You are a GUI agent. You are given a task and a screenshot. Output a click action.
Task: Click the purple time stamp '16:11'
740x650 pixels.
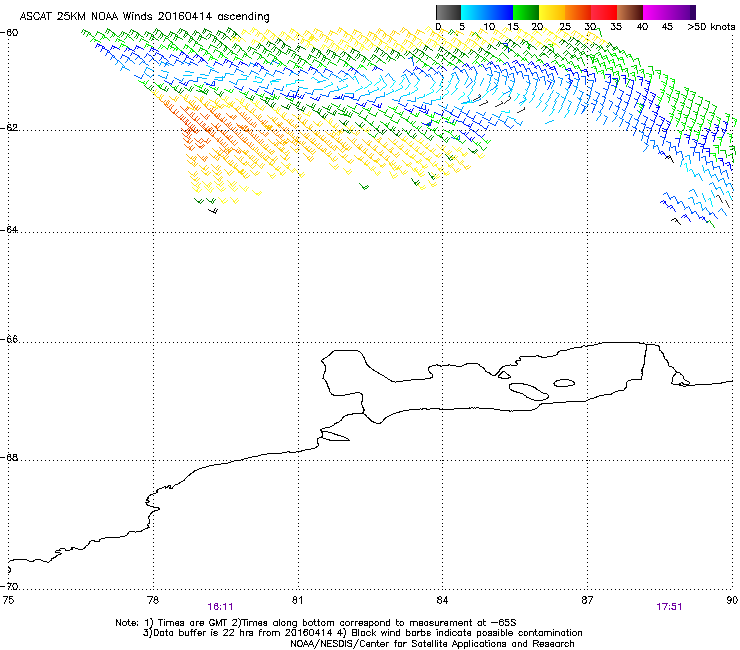pyautogui.click(x=220, y=607)
